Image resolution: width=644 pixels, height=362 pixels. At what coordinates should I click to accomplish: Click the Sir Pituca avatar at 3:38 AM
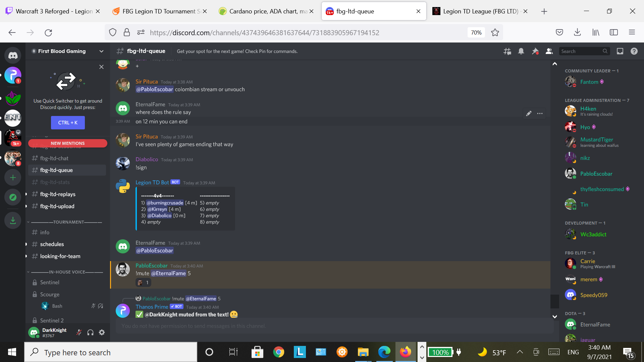point(123,85)
